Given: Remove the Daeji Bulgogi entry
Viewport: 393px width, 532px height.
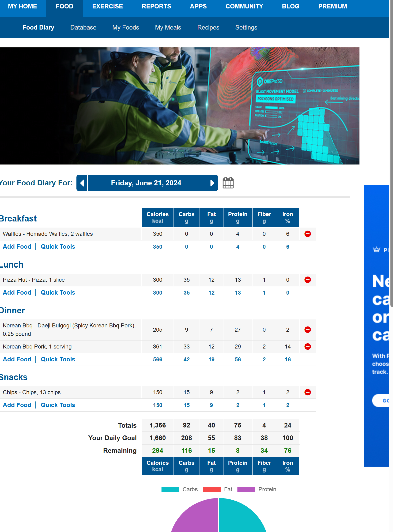Looking at the screenshot, I should pos(307,330).
